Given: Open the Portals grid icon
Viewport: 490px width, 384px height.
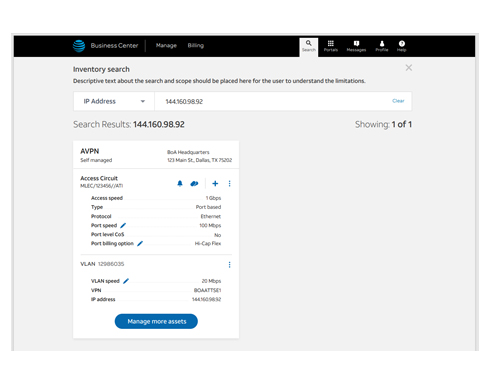Looking at the screenshot, I should click(x=331, y=46).
